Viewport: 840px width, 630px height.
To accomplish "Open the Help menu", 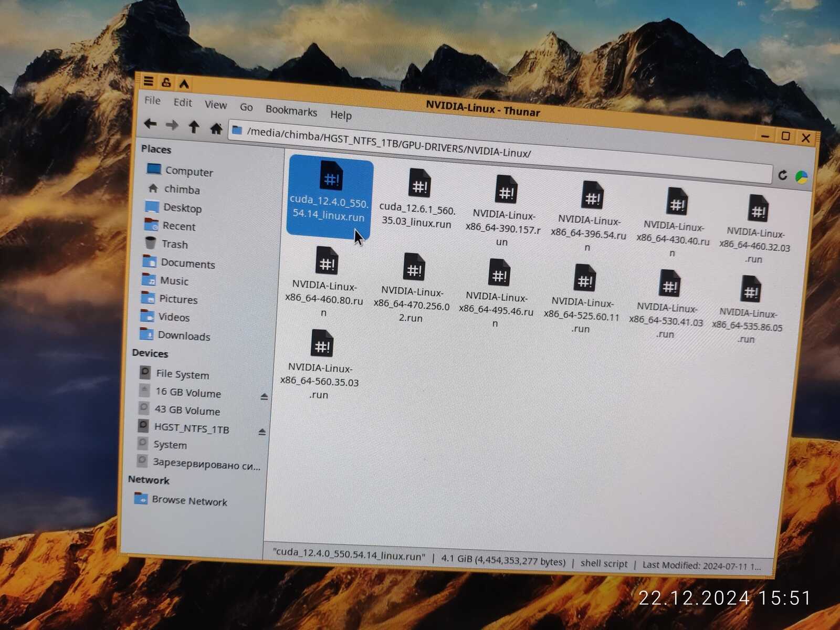I will 341,114.
